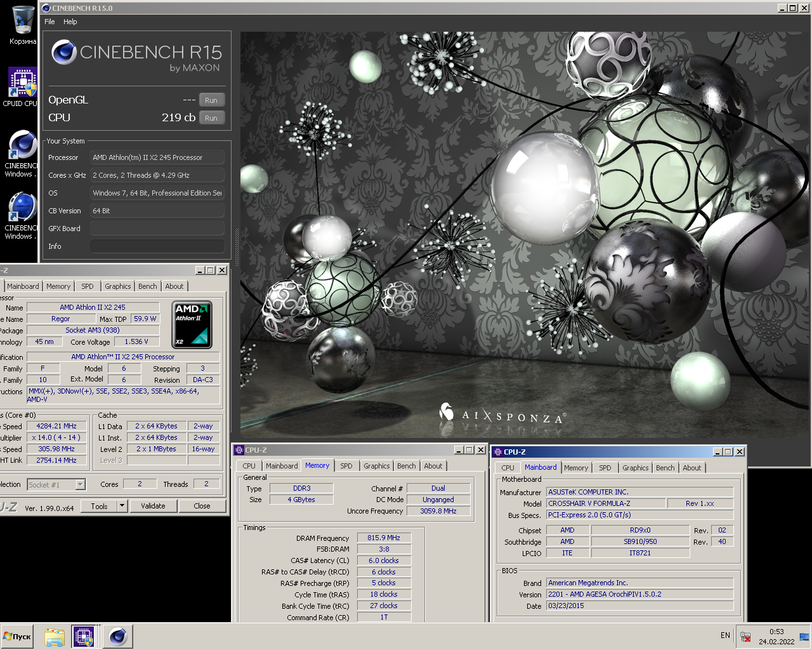Click the CPU-Z icon in Memory window title
The width and height of the screenshot is (812, 650).
pyautogui.click(x=239, y=450)
